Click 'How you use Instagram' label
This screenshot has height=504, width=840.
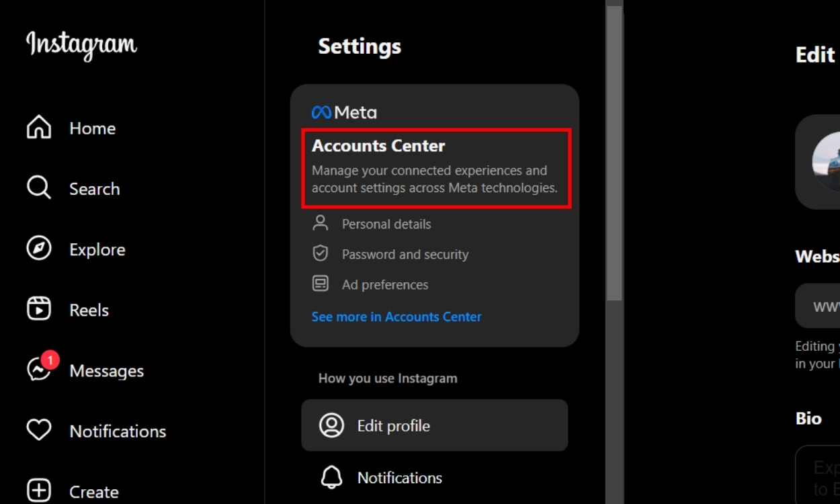point(388,378)
